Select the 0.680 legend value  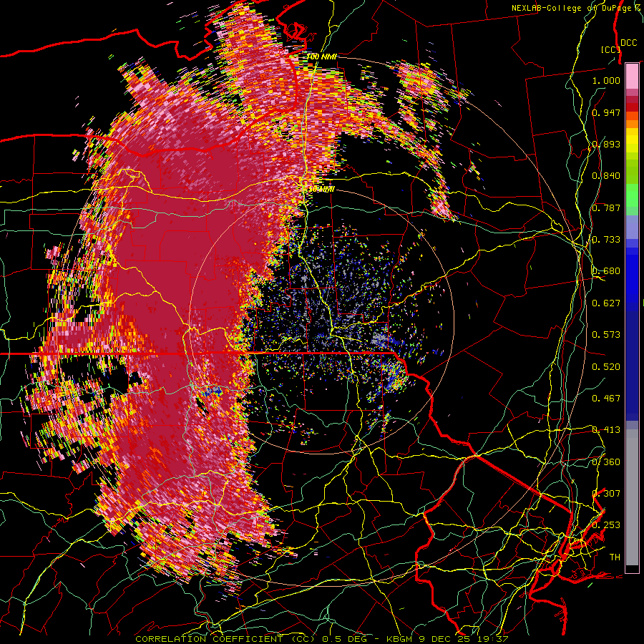(606, 271)
